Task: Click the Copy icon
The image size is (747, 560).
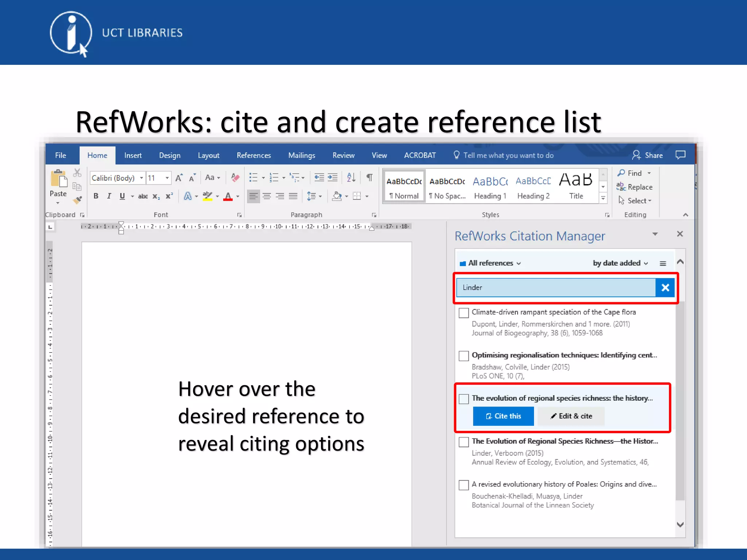Action: tap(77, 187)
